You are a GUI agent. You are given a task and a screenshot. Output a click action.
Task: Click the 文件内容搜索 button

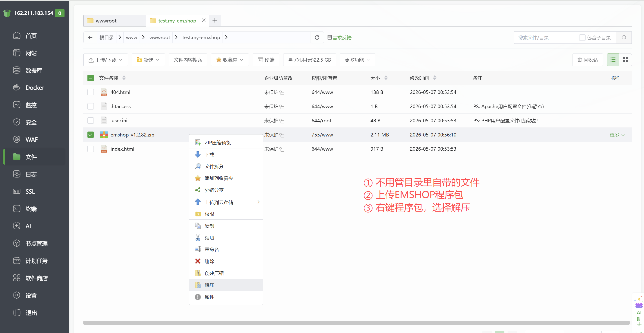188,60
